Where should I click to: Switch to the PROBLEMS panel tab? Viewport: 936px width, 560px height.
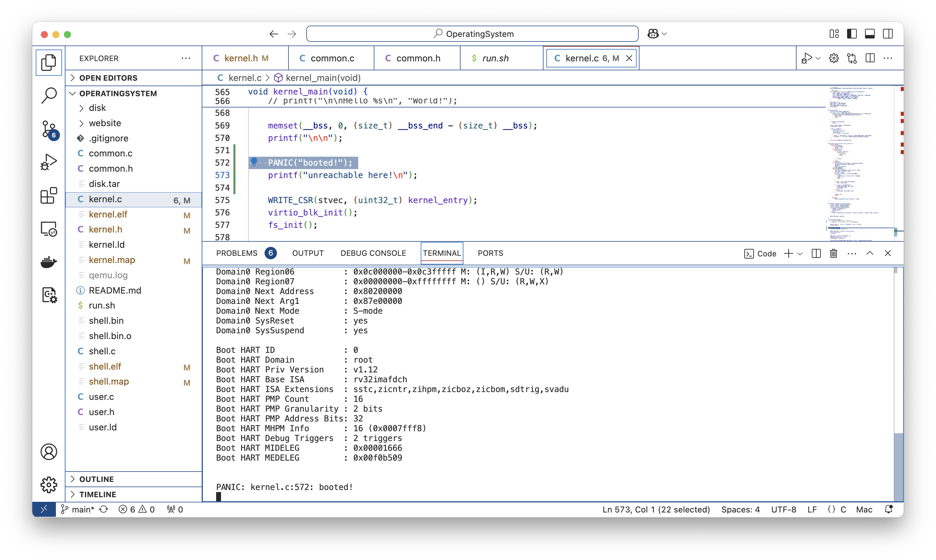tap(237, 253)
